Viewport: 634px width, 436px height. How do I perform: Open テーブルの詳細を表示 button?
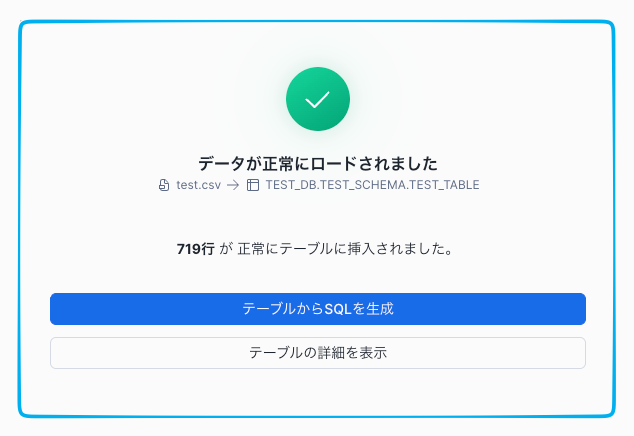[317, 353]
